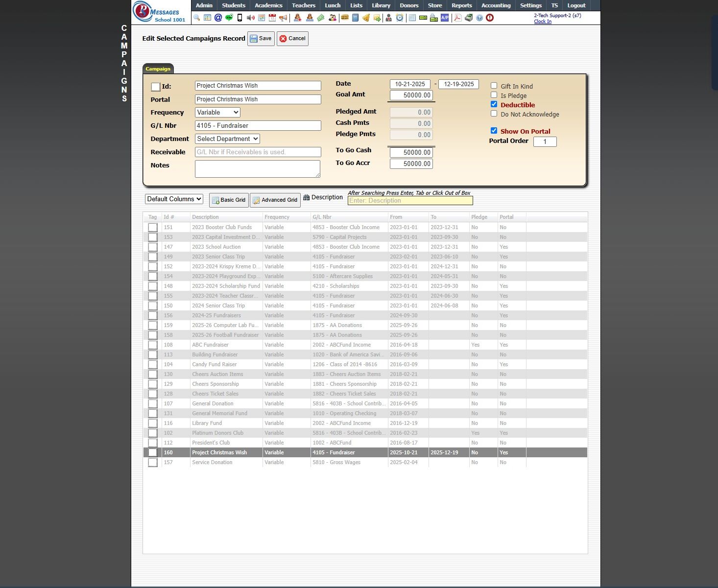The width and height of the screenshot is (718, 588).
Task: Disable the Show On Portal checkbox
Action: 494,131
